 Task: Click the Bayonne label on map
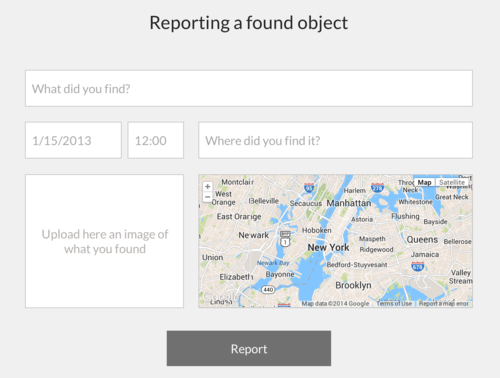coord(280,274)
